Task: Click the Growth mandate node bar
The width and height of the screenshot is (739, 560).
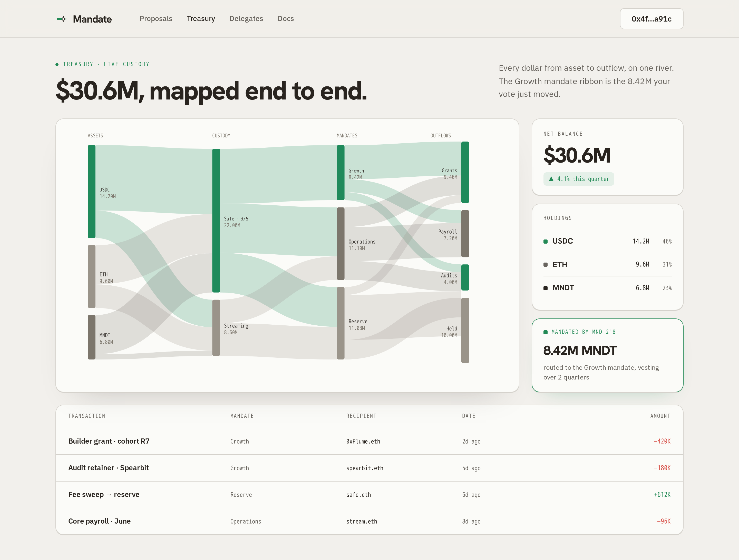Action: (341, 173)
